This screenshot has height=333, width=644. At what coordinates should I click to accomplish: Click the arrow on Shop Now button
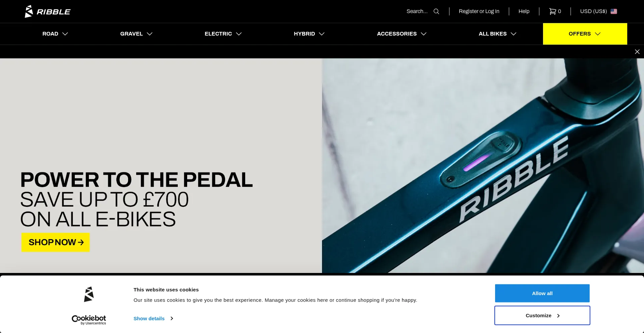tap(81, 242)
